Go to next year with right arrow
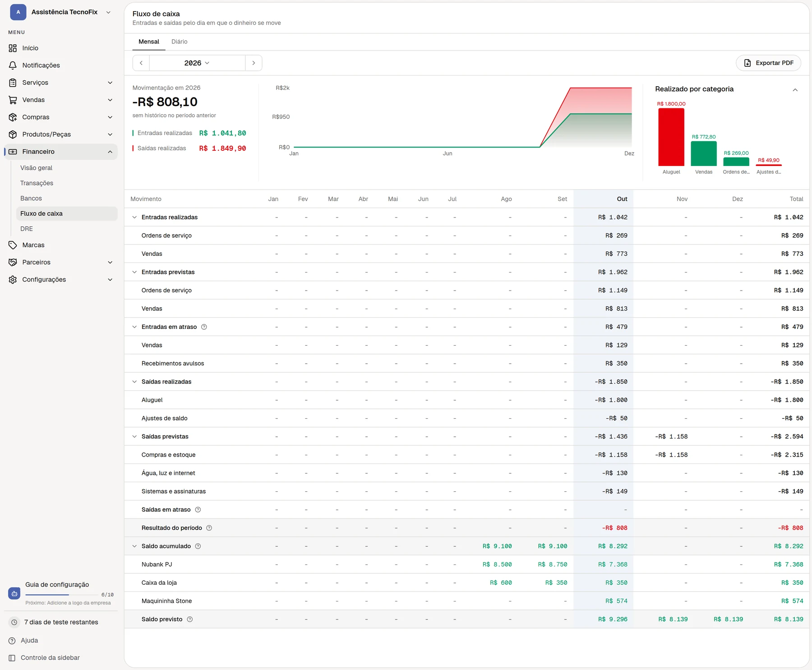The width and height of the screenshot is (812, 670). pos(254,63)
